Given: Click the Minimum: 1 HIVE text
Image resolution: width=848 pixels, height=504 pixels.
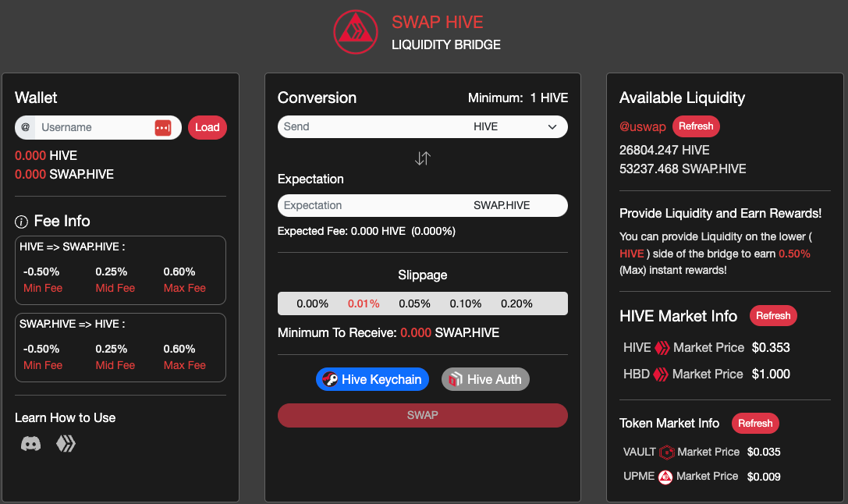Looking at the screenshot, I should [x=517, y=98].
